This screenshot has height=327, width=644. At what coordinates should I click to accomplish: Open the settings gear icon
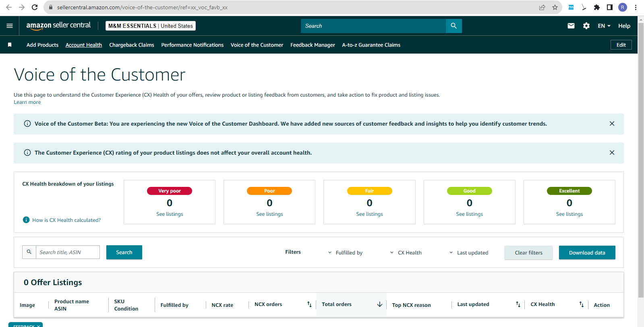586,26
